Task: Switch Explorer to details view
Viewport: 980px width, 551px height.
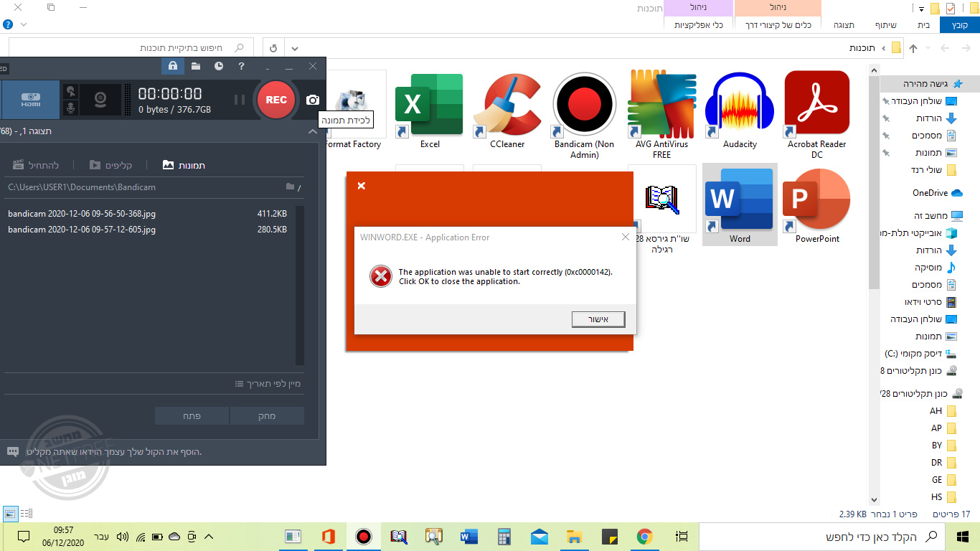Action: [27, 514]
